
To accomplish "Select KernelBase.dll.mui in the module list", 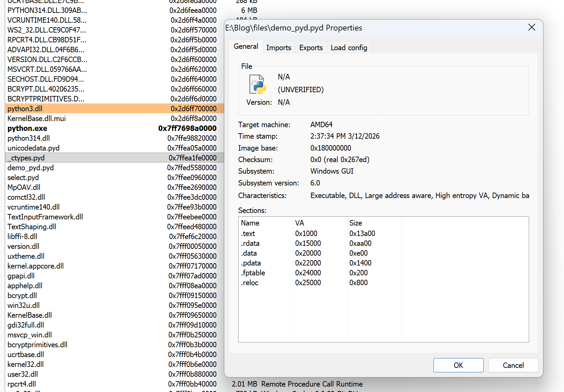I will pos(115,119).
